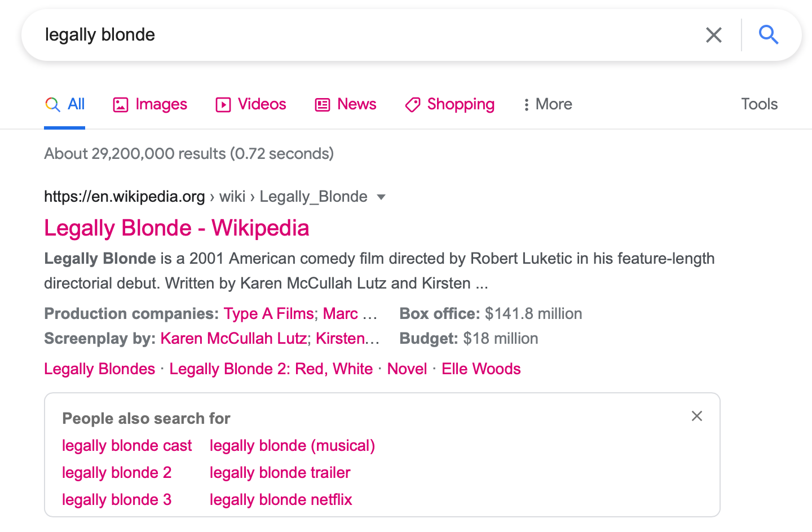The width and height of the screenshot is (812, 532).
Task: Click the Shopping tab tag icon
Action: coord(413,105)
